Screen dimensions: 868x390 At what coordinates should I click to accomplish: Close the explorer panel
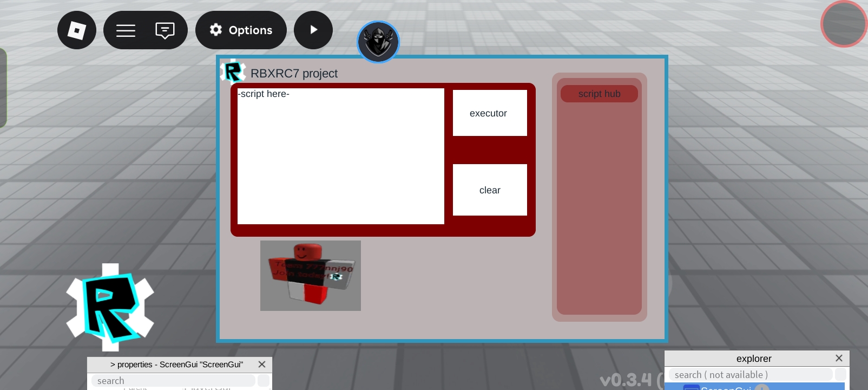tap(839, 358)
